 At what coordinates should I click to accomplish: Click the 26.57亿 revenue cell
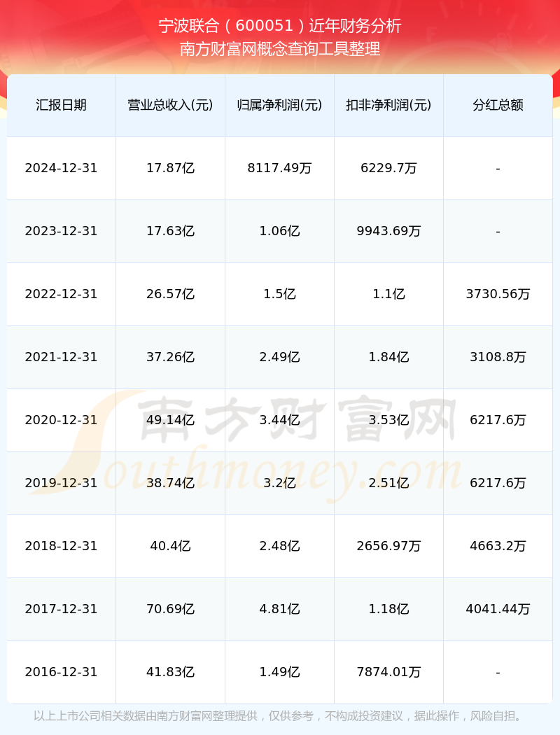click(171, 294)
